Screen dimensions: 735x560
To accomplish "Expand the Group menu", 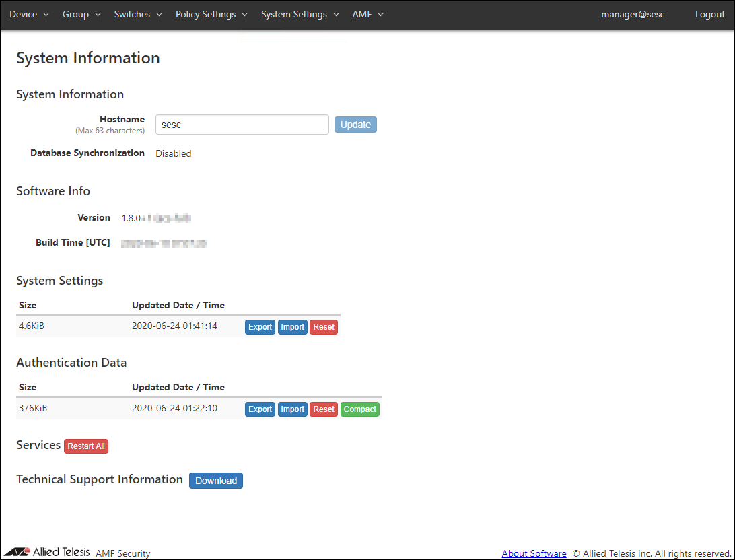I will (x=81, y=14).
